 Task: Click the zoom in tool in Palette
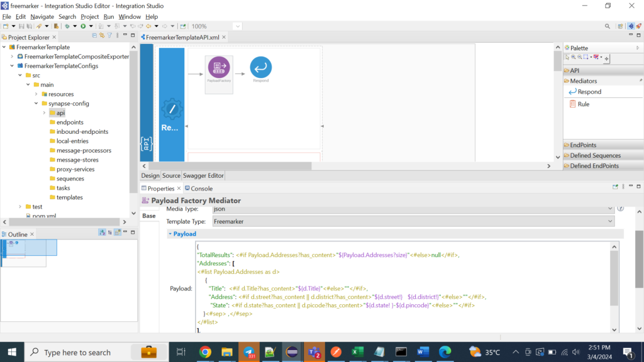[x=574, y=57]
